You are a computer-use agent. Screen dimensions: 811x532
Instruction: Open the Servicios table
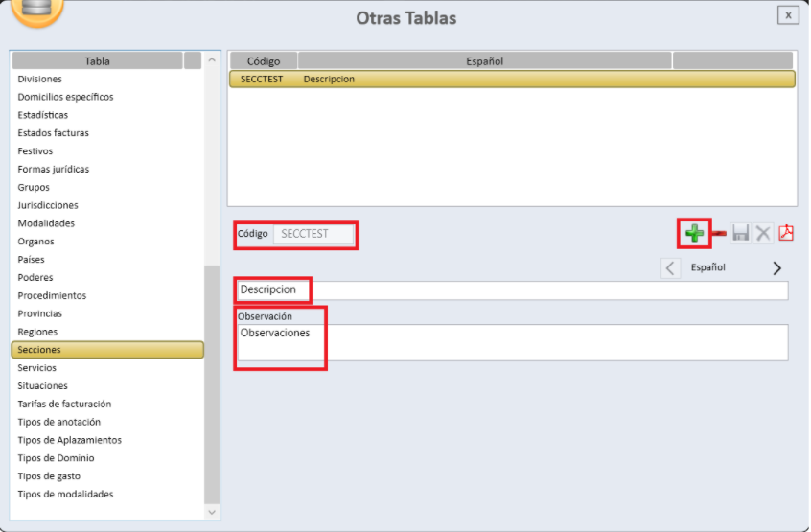pos(37,368)
